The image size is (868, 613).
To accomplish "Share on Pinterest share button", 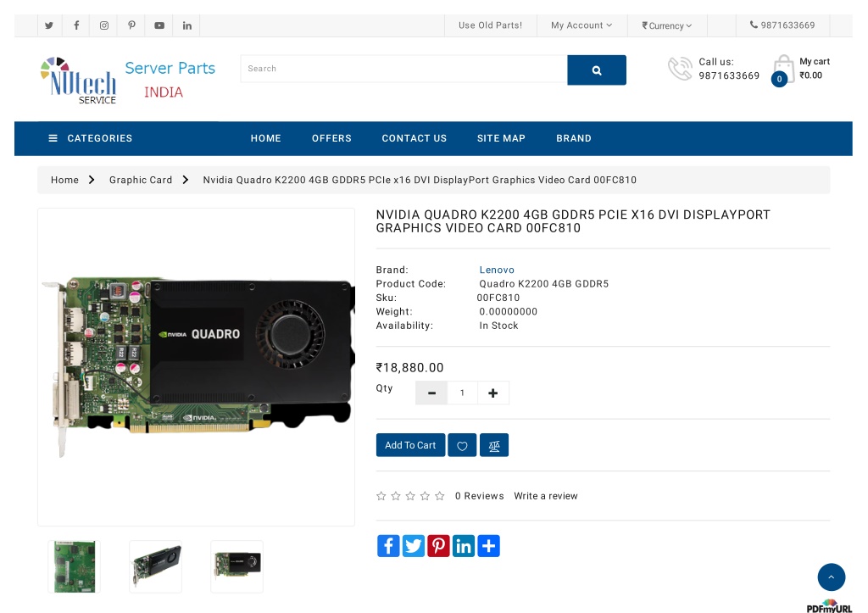I will pyautogui.click(x=438, y=546).
